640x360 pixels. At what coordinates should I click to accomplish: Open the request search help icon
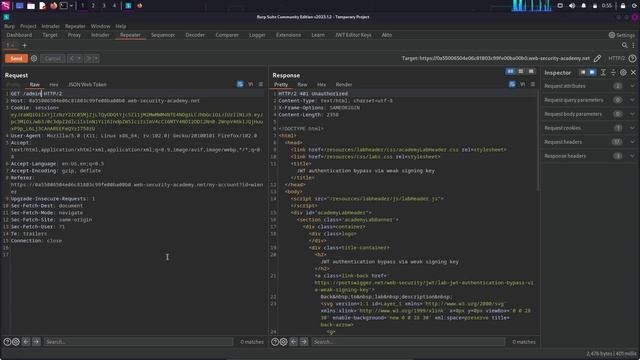tap(7, 342)
